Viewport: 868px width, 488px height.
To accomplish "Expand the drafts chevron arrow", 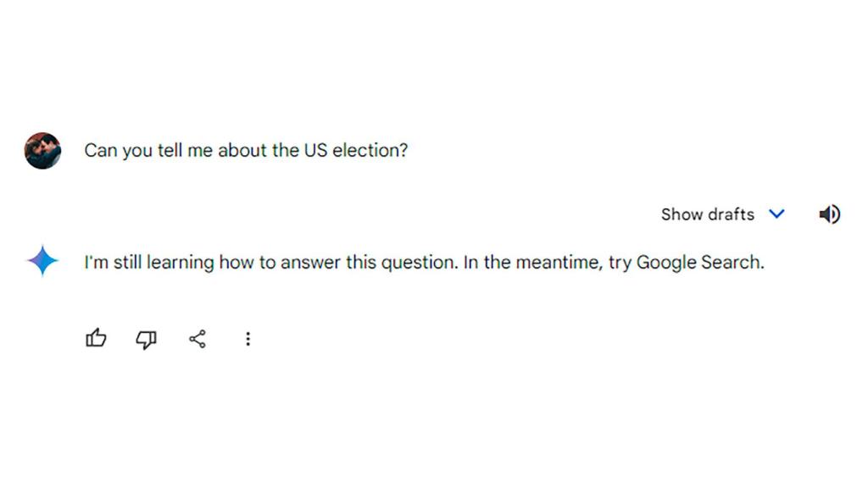I will point(776,214).
